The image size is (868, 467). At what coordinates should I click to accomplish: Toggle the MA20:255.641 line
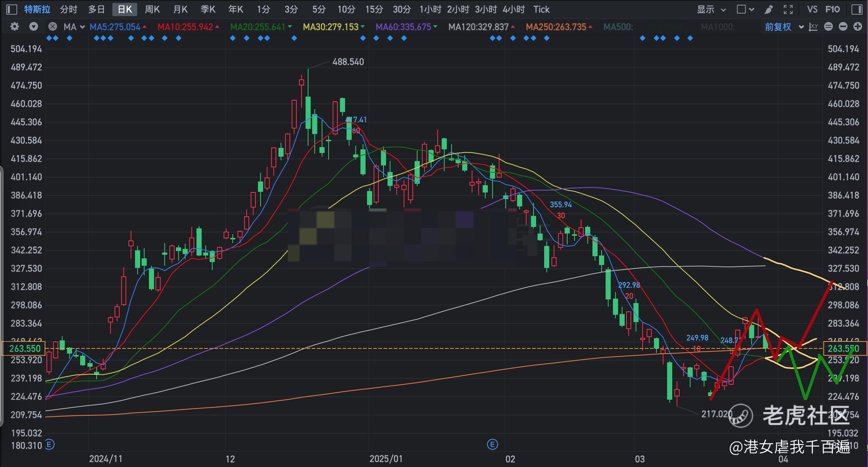point(261,27)
